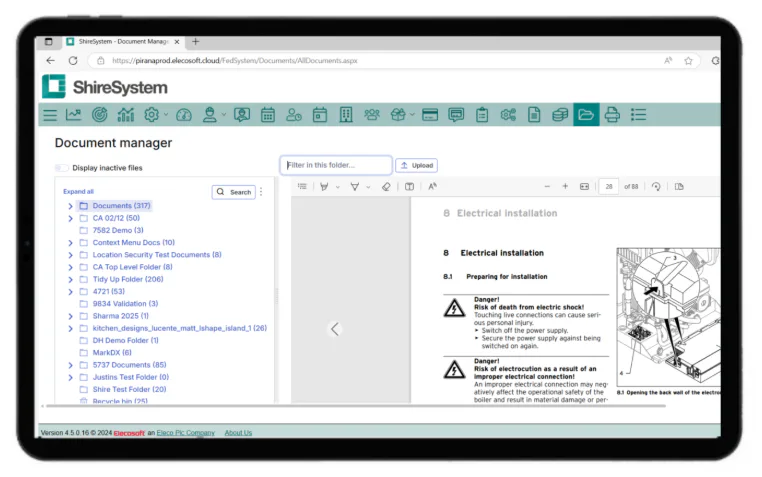Open the folder panel three-dot menu
This screenshot has height=477, width=762.
pos(261,192)
